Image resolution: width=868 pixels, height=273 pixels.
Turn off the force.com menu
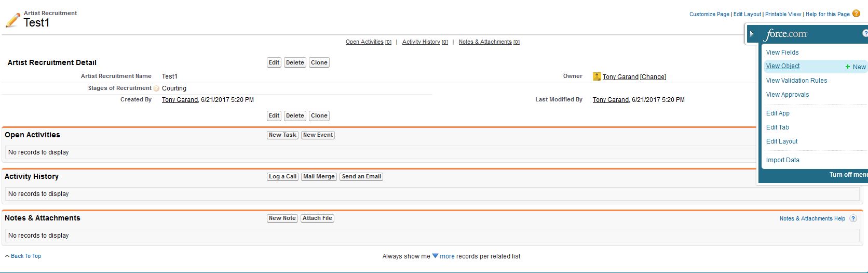coord(848,175)
